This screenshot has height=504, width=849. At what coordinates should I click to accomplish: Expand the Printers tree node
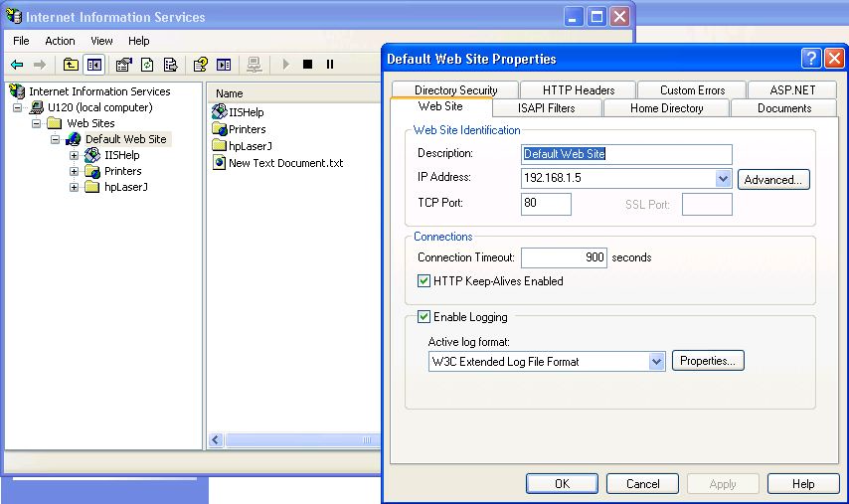[x=75, y=171]
